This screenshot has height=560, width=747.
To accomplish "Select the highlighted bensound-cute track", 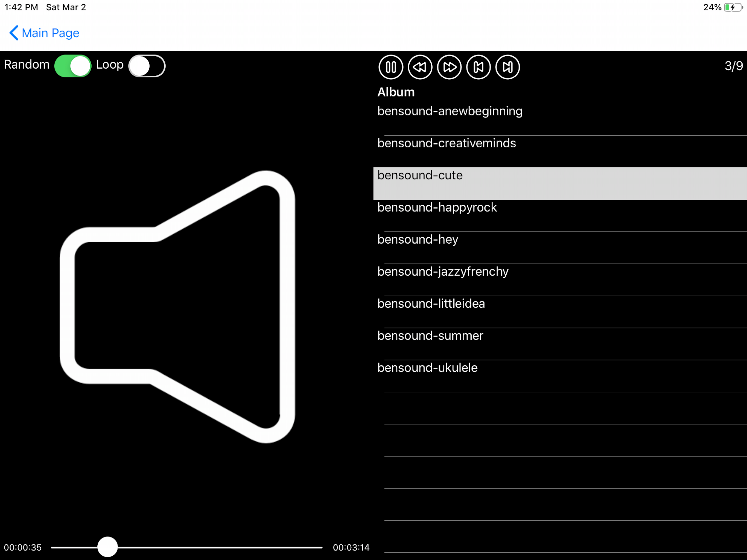I will (x=560, y=183).
